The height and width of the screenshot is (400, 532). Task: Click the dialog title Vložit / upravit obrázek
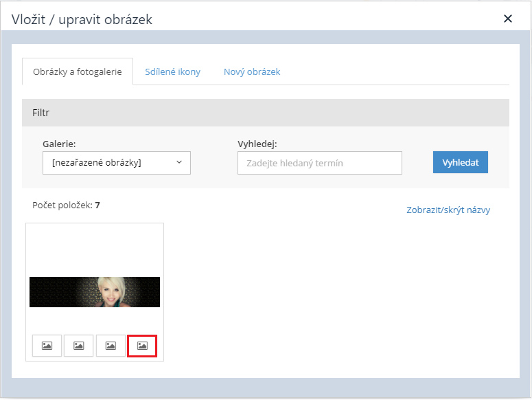(x=82, y=19)
